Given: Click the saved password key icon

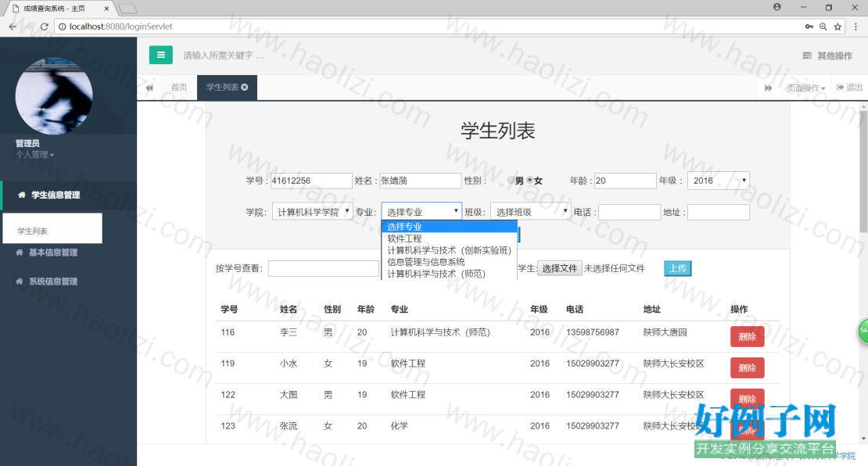Looking at the screenshot, I should pos(809,27).
